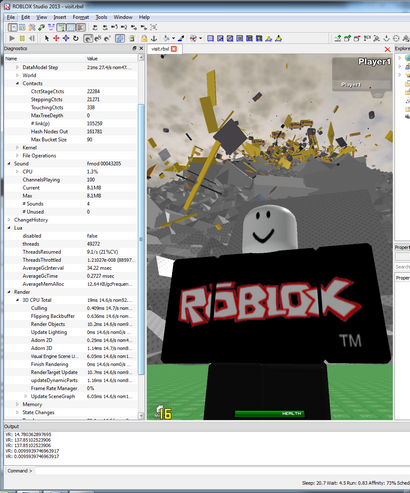Image resolution: width=410 pixels, height=493 pixels.
Task: Select the Motor yellow triangle tool
Action: [278, 38]
